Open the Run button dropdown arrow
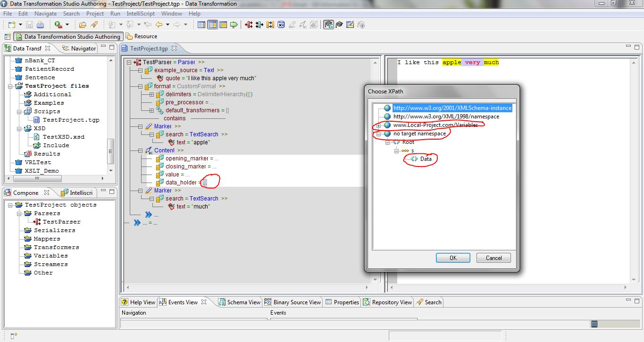Viewport: 644px width, 342px height. 67,25
